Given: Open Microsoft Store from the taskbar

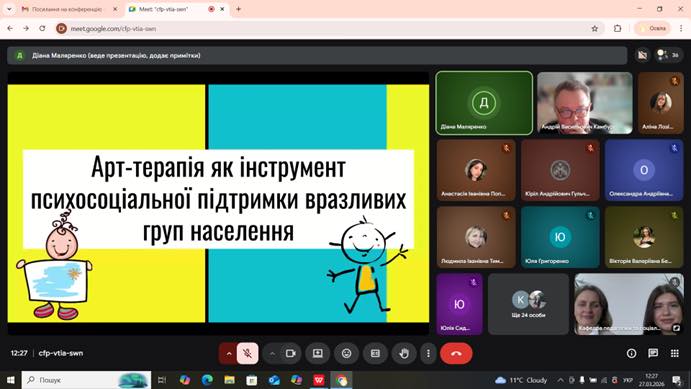Looking at the screenshot, I should pos(252,380).
